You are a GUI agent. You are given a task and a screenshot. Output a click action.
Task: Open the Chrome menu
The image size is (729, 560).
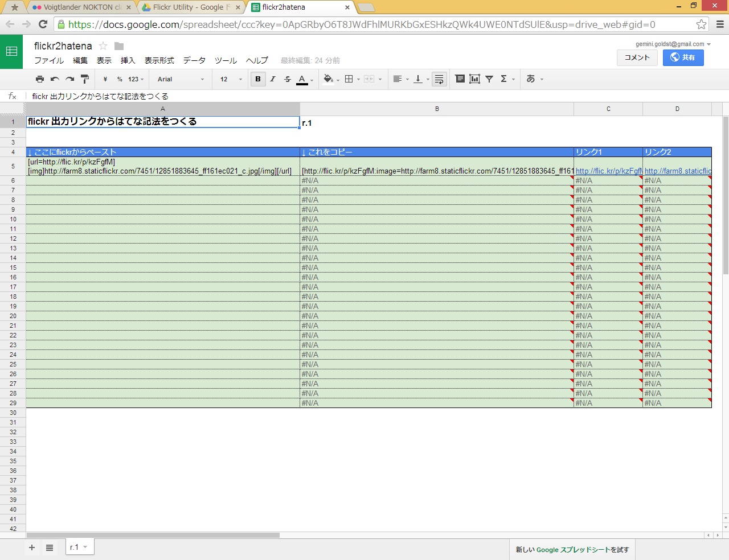pos(720,24)
